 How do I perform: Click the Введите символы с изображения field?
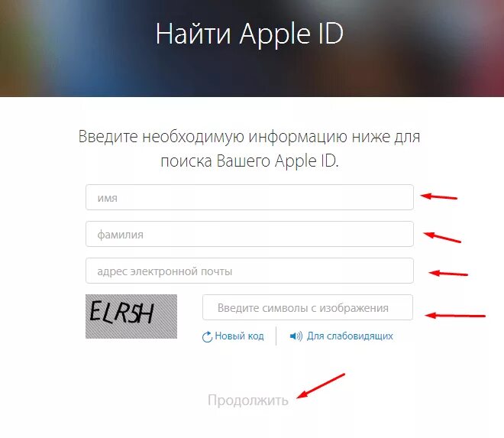click(308, 307)
